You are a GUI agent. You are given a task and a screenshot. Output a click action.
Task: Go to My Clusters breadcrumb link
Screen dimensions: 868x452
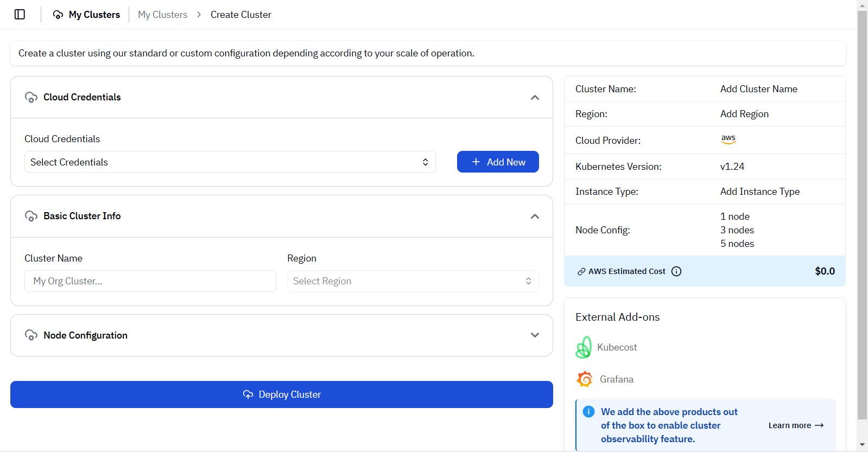pos(162,15)
